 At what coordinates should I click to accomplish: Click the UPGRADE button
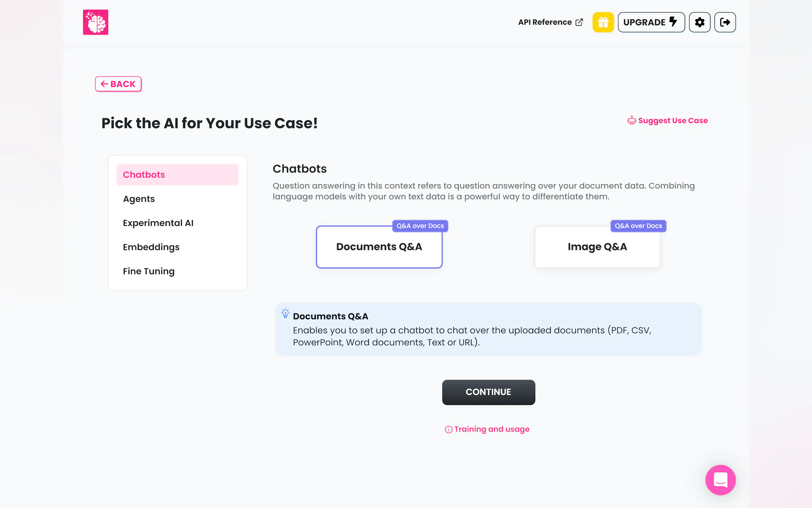[x=651, y=22]
